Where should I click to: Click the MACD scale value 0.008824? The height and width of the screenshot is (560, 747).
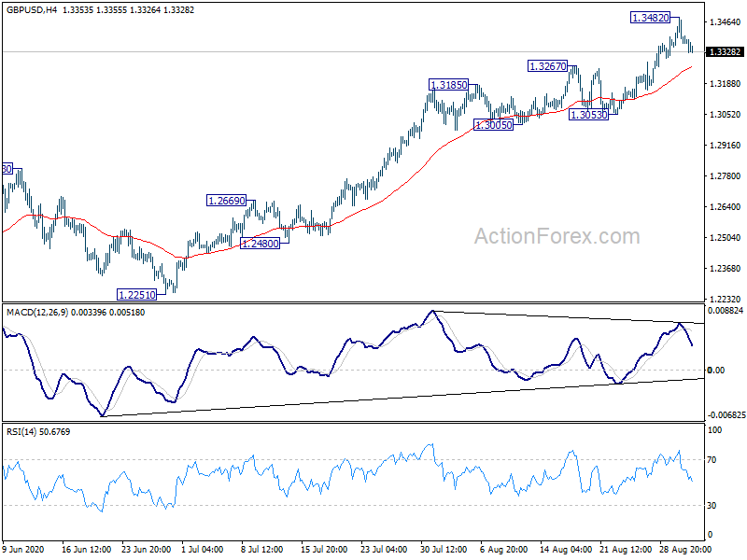tap(726, 311)
